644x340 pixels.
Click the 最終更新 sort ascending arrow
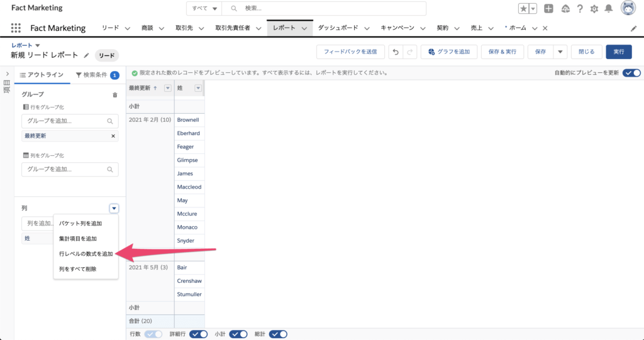tap(155, 88)
